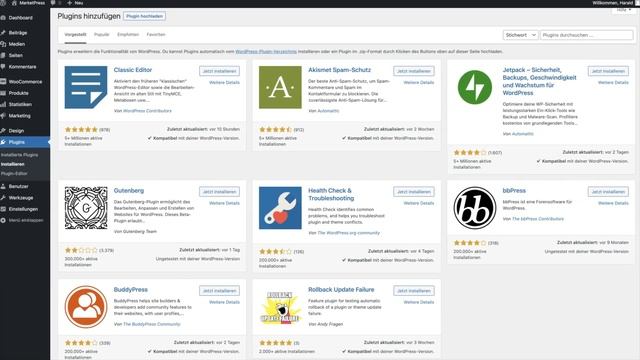
Task: Open the MarketPress site name in admin bar
Action: tap(28, 3)
